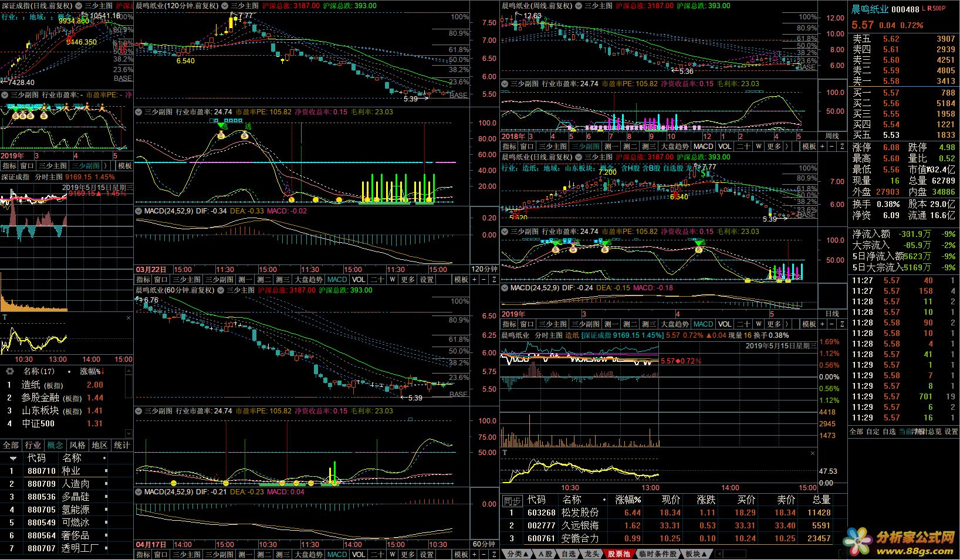Click Z button in 120-minute chart toolbar
The image size is (960, 560).
coord(494,280)
